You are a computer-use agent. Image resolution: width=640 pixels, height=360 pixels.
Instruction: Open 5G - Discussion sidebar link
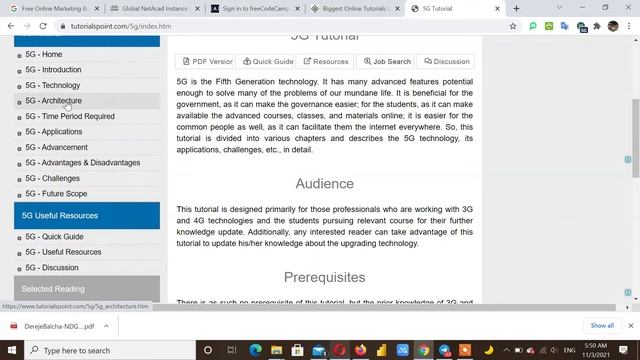52,268
